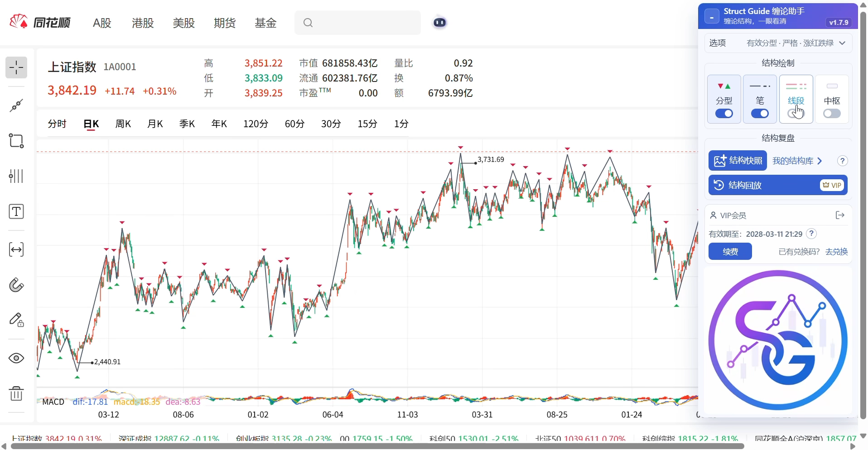The width and height of the screenshot is (868, 450).
Task: Select the trend line drawing tool
Action: [16, 105]
